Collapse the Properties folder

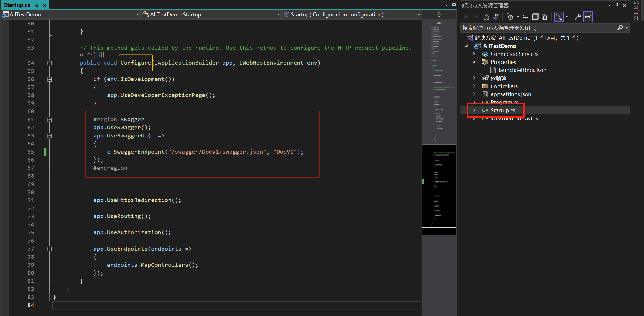tap(474, 62)
